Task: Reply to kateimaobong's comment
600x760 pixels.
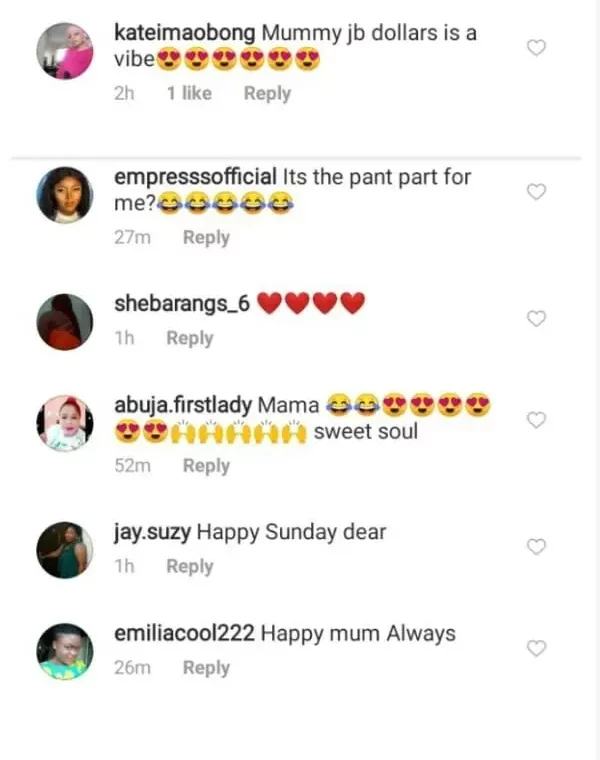Action: pyautogui.click(x=267, y=93)
